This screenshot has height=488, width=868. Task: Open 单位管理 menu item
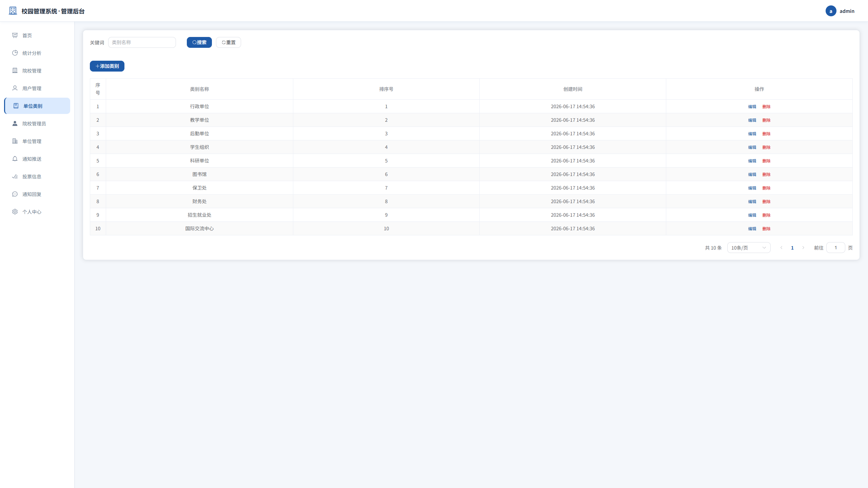click(37, 141)
